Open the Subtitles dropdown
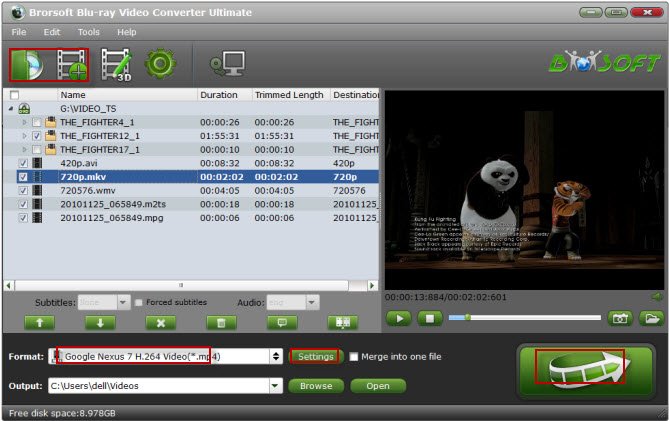The height and width of the screenshot is (421, 669). (123, 302)
